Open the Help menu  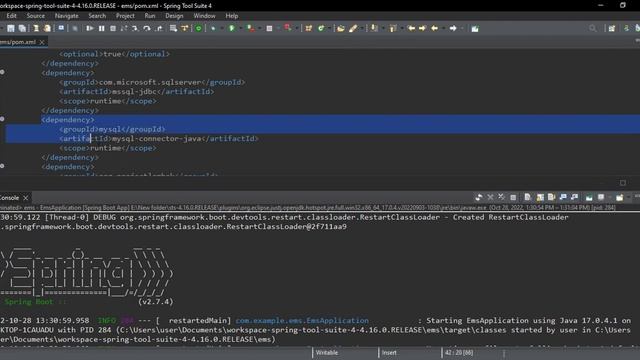[231, 16]
